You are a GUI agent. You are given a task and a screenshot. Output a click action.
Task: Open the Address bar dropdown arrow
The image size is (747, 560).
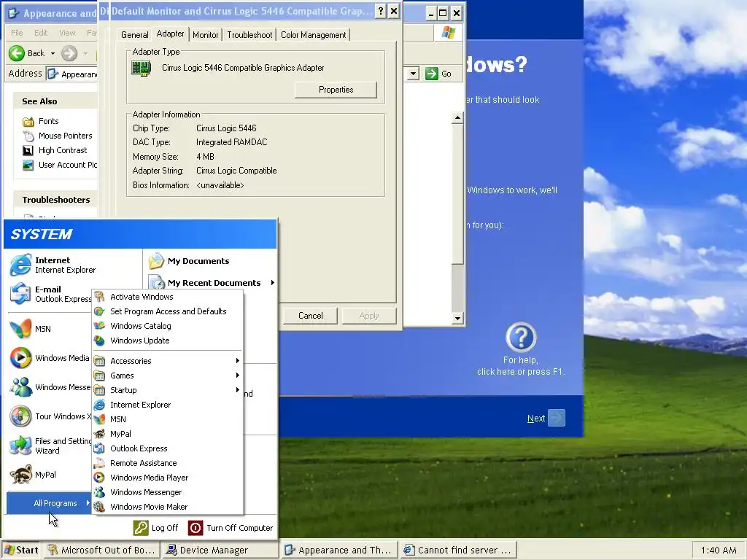point(413,74)
